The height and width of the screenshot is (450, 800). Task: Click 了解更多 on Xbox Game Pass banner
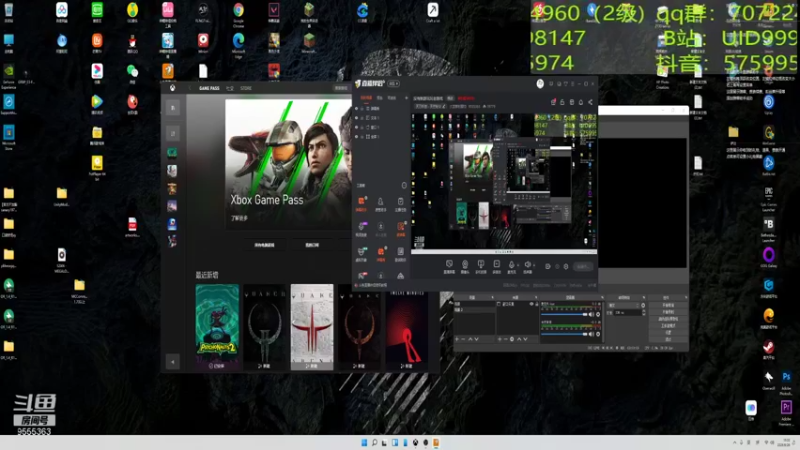point(239,218)
